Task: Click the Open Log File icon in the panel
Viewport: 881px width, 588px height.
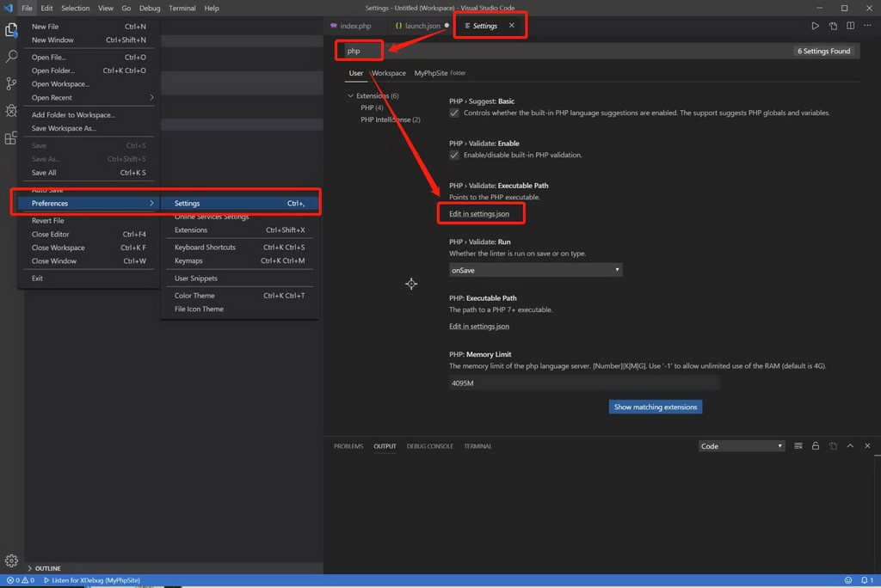Action: pos(833,446)
